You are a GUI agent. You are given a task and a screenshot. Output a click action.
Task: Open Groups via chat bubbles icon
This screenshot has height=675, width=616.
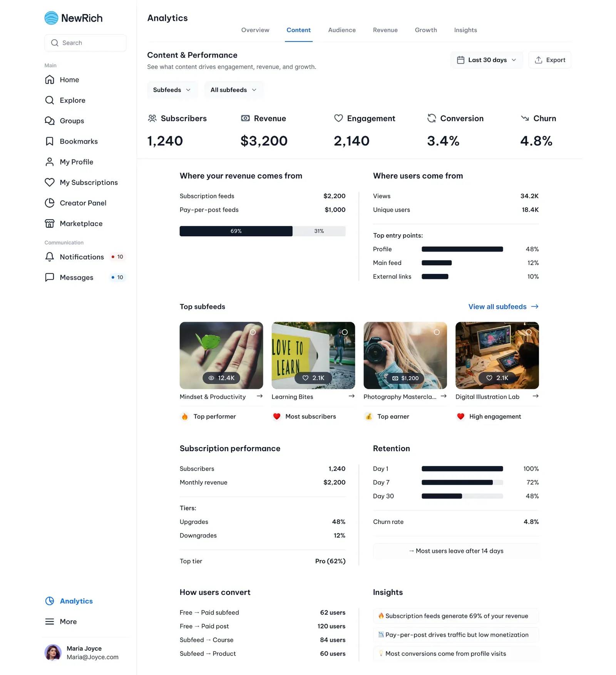coord(50,121)
